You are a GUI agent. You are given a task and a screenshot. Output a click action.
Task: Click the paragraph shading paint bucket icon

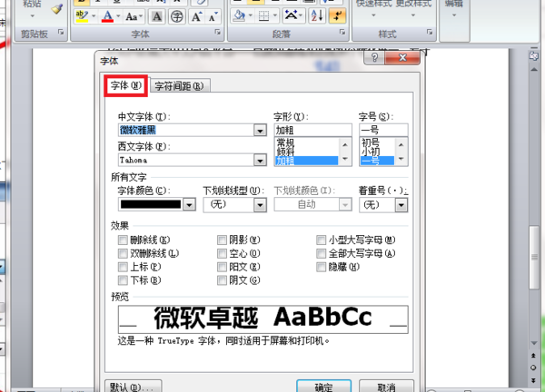[239, 15]
